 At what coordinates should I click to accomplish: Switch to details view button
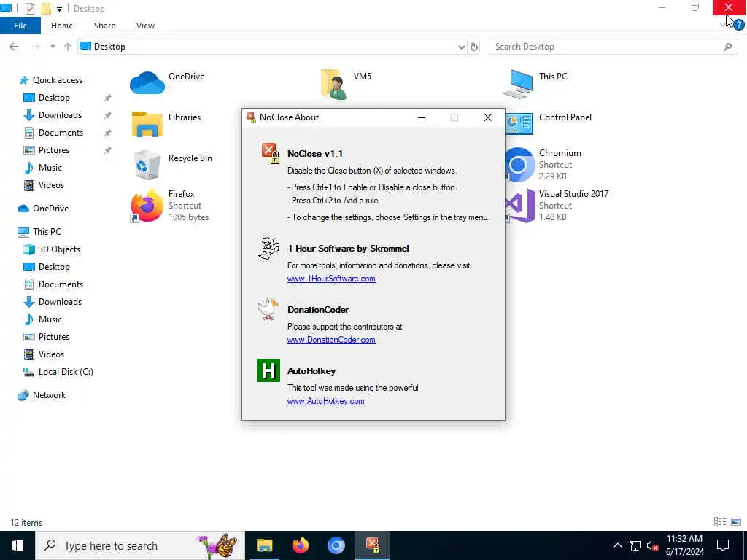click(x=720, y=522)
